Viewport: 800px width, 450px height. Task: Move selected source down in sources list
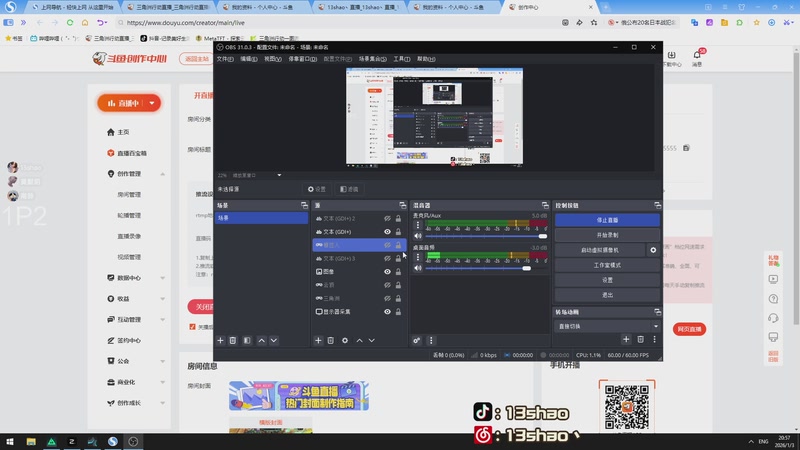click(372, 340)
